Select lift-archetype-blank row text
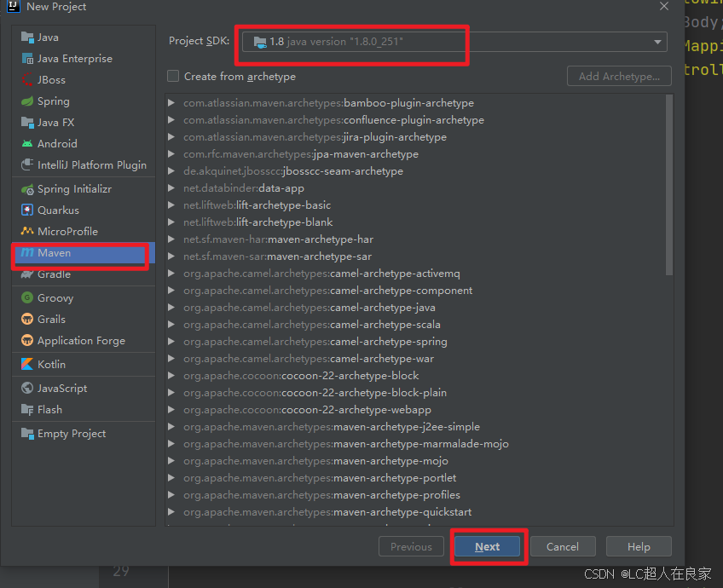 (257, 222)
